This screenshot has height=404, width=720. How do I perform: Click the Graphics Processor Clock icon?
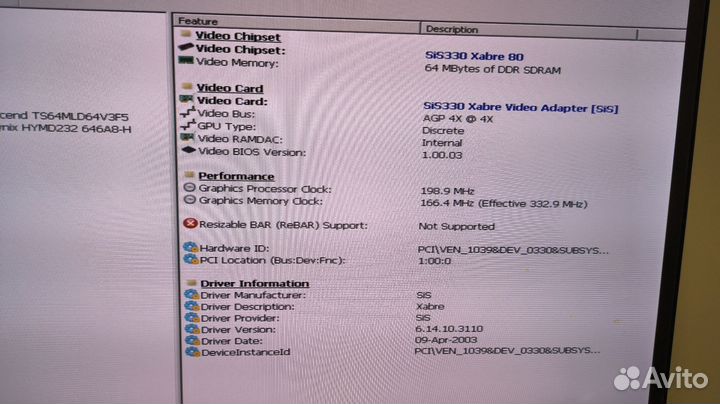(x=189, y=188)
